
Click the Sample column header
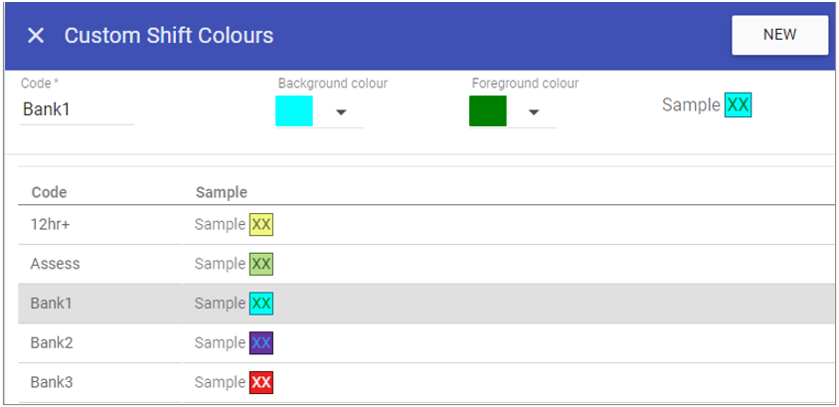[x=221, y=192]
